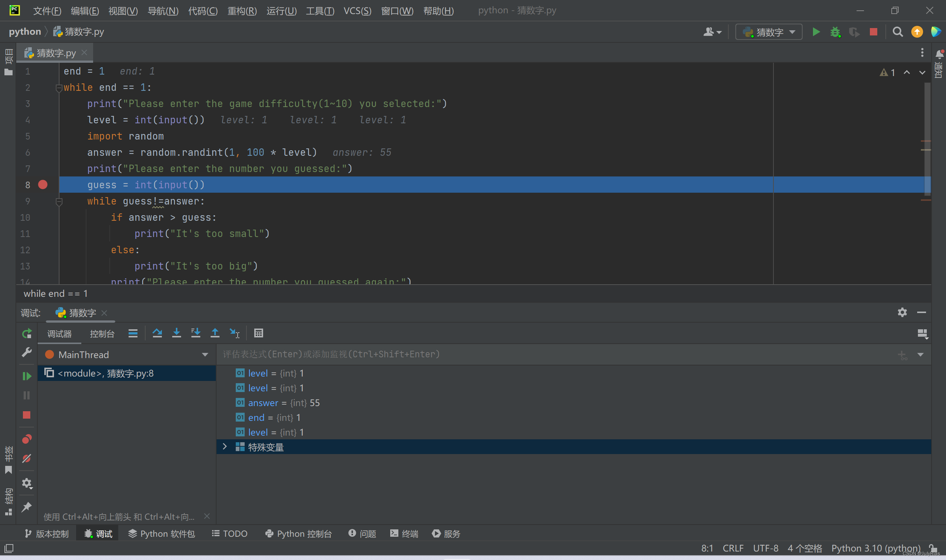946x560 pixels.
Task: Open the 猜数字 run configuration dropdown
Action: pos(769,32)
